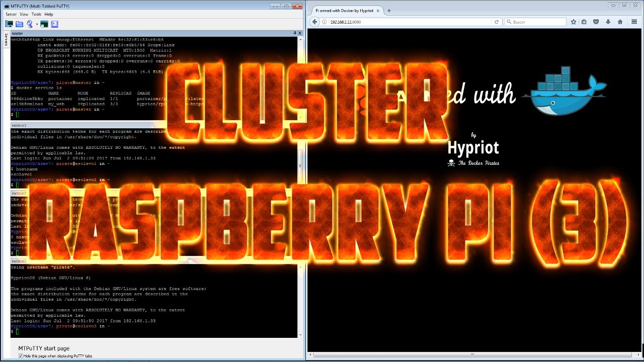
Task: Open the Server menu in MTPuTTY
Action: 11,15
